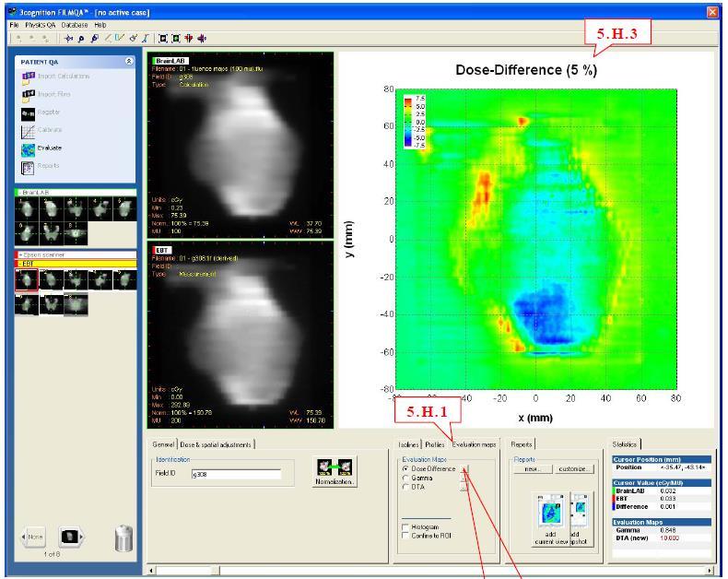Click the red-purple horizontal flip icon
Viewport: 728px width, 579px height.
point(202,39)
